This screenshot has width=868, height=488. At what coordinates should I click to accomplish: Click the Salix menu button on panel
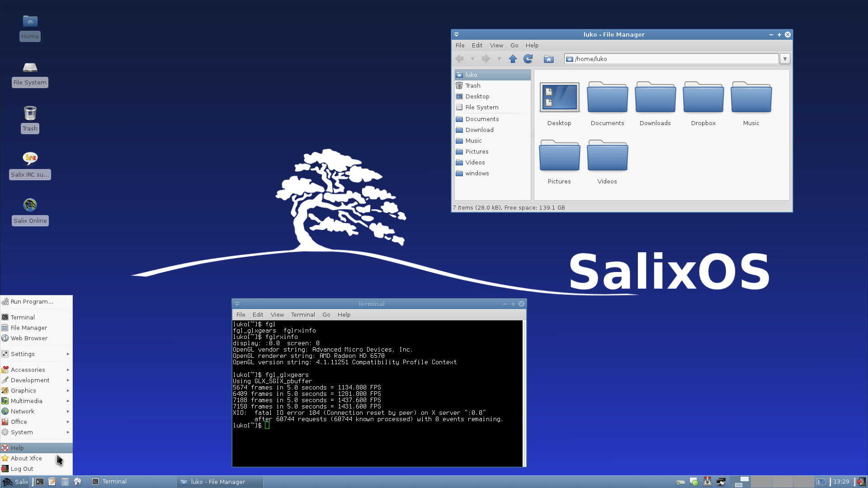click(x=16, y=482)
